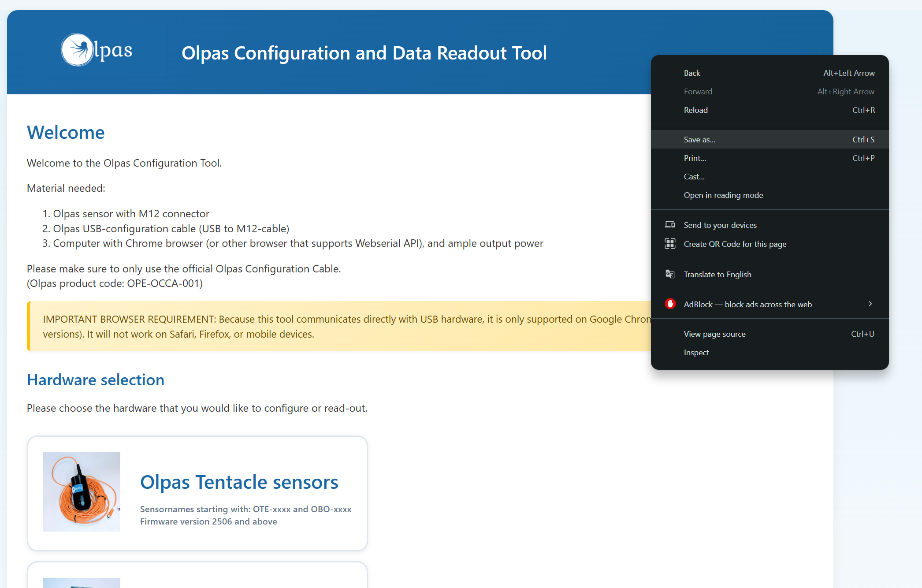Click the Send to your devices icon
Viewport: 922px width, 588px height.
pos(670,225)
